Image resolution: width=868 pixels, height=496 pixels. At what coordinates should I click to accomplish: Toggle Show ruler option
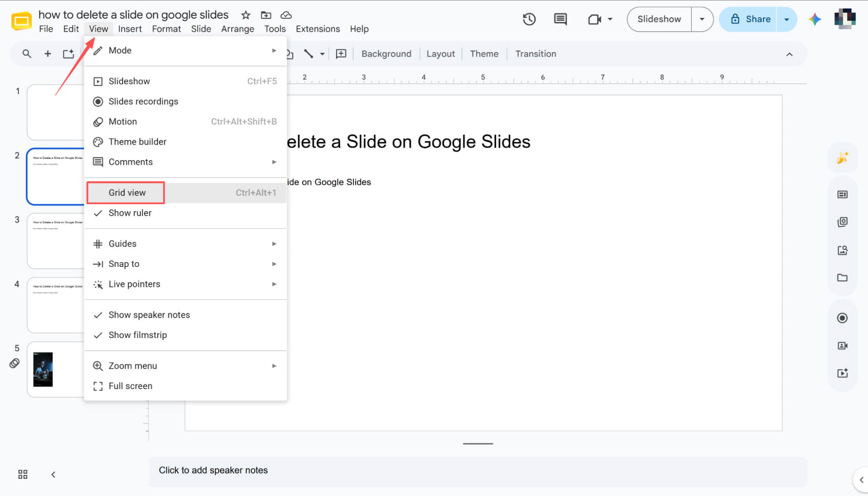point(185,213)
